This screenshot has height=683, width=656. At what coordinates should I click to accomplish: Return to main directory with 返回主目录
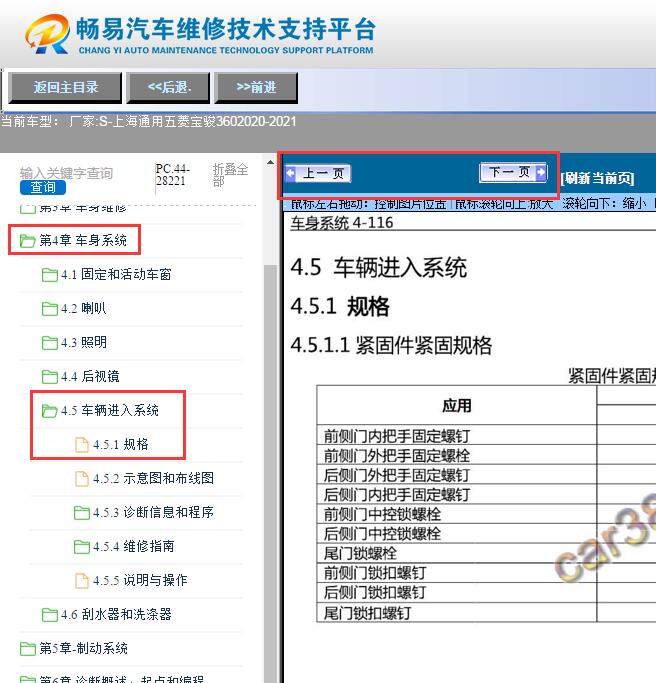65,88
